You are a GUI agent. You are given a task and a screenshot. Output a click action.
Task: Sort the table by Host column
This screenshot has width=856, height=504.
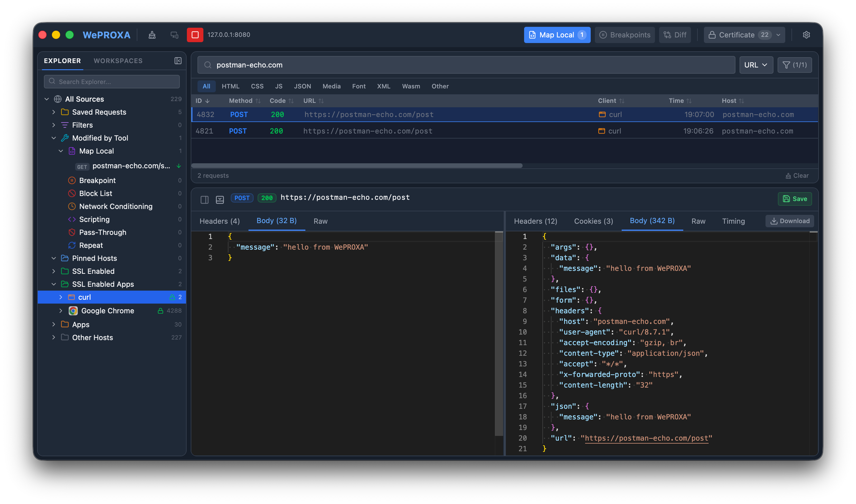click(x=733, y=101)
